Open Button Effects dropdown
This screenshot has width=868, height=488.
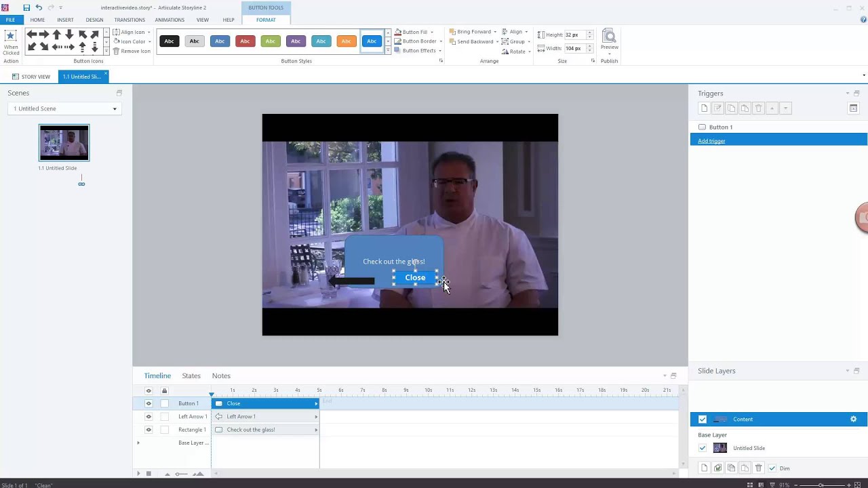pos(418,51)
